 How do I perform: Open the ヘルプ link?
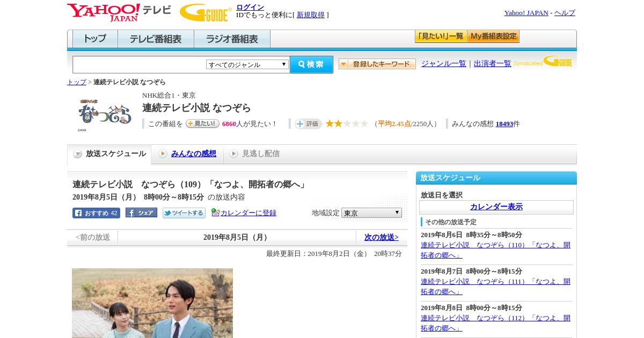click(565, 13)
